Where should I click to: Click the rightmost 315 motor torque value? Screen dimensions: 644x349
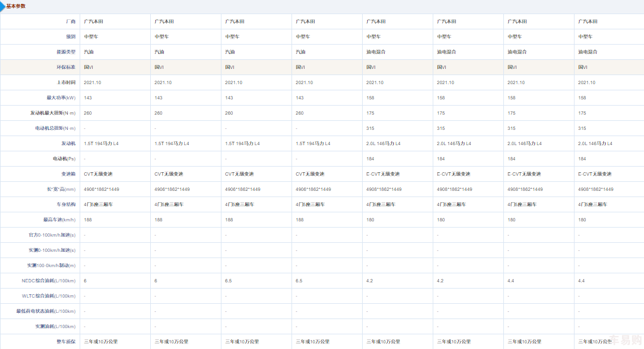[582, 128]
